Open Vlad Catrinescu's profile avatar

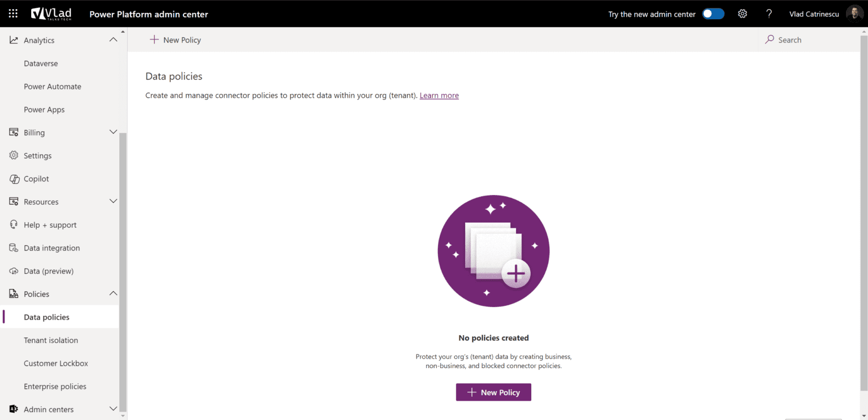854,13
